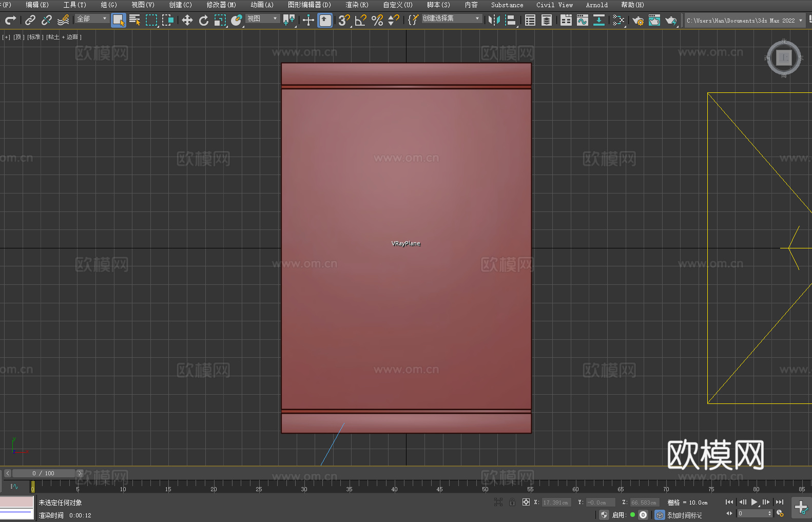
Task: Open the 创建选择集 named selection dropdown
Action: tap(452, 18)
